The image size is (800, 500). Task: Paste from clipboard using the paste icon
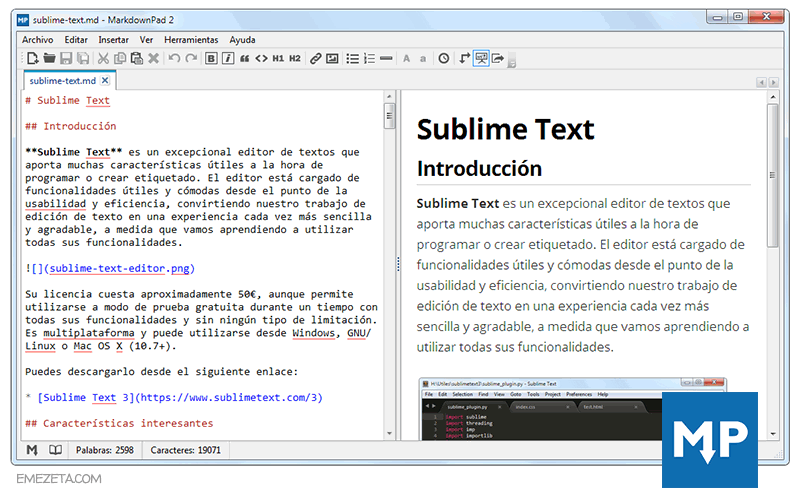[137, 59]
